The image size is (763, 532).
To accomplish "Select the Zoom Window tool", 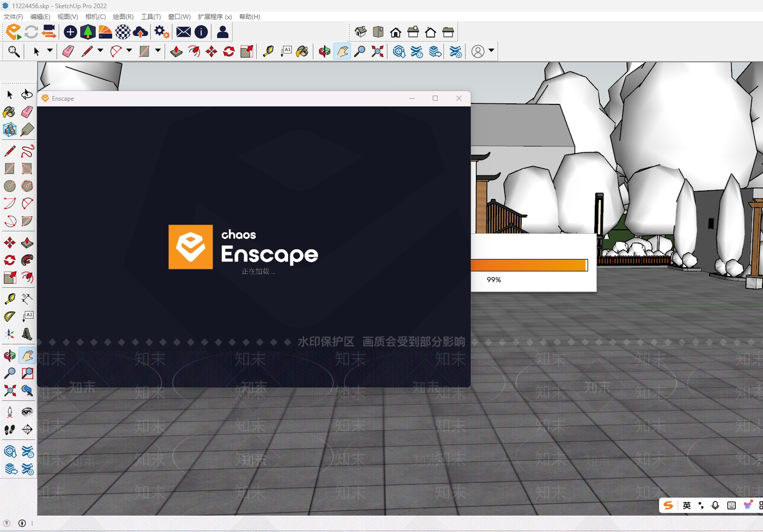I will click(27, 373).
